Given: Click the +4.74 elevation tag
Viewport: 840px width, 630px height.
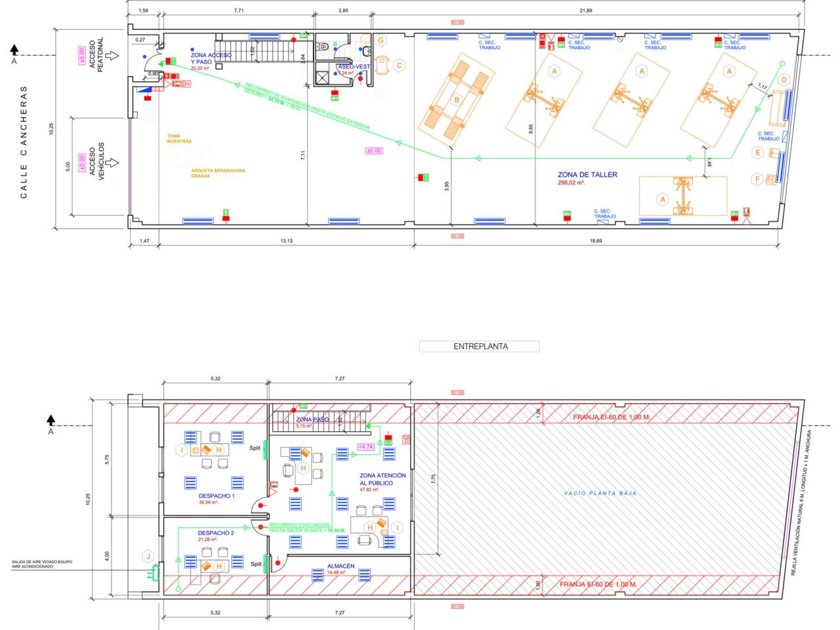Looking at the screenshot, I should (x=366, y=447).
